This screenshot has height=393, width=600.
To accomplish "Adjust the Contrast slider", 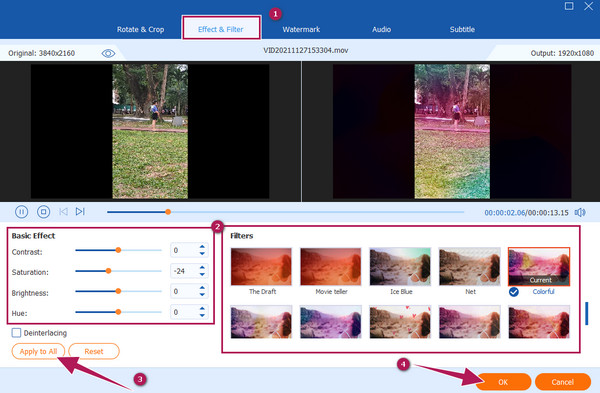I will (x=118, y=250).
